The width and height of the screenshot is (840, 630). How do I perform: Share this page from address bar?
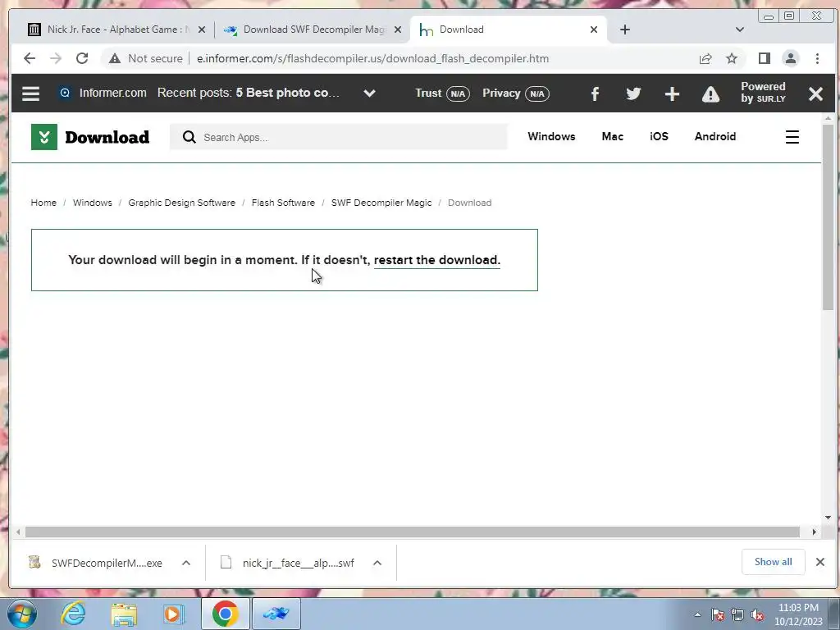click(705, 58)
